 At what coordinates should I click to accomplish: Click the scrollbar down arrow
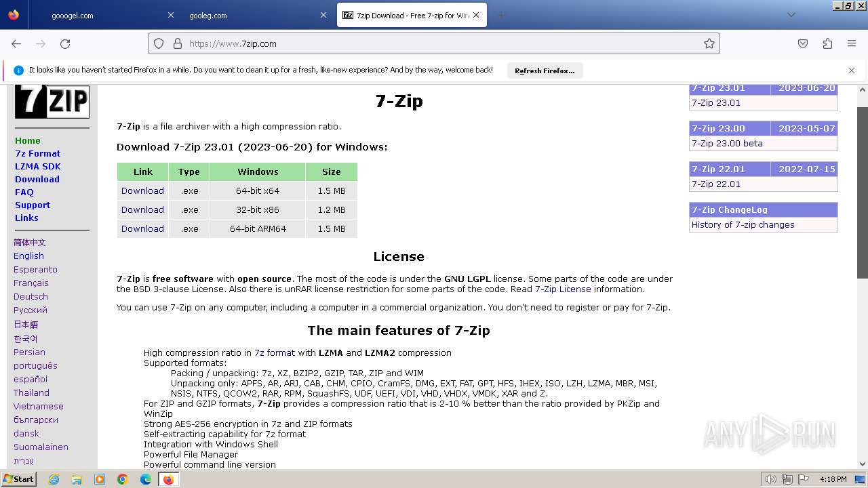point(863,465)
